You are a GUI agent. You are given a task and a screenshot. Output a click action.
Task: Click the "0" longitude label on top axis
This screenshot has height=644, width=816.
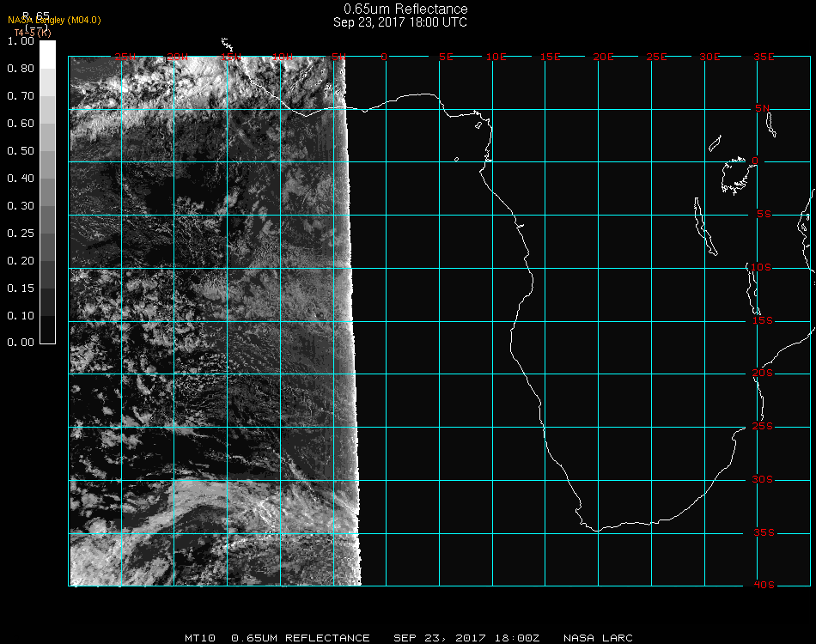tap(384, 57)
